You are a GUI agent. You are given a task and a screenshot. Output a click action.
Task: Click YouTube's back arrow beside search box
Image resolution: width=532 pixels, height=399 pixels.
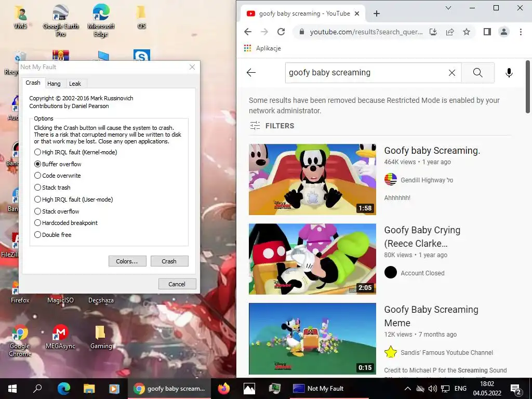tap(251, 73)
